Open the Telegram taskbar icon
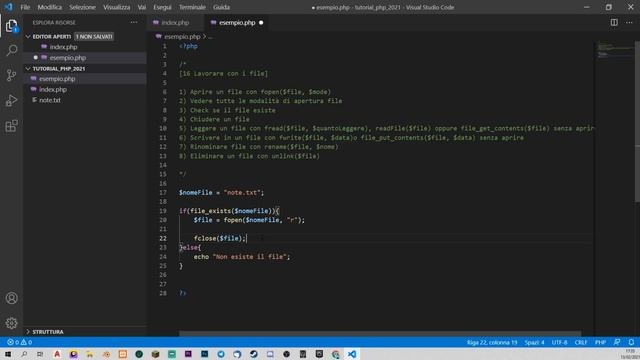The width and height of the screenshot is (640, 360). (221, 354)
